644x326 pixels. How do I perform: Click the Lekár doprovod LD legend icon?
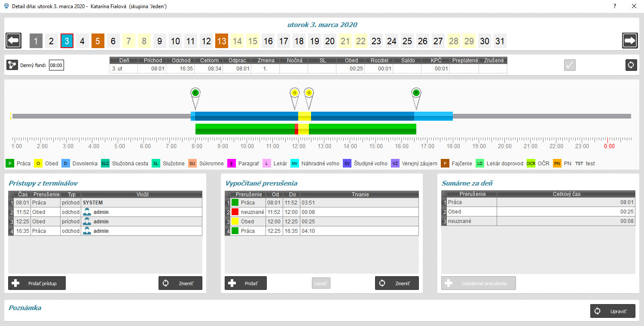pos(480,163)
